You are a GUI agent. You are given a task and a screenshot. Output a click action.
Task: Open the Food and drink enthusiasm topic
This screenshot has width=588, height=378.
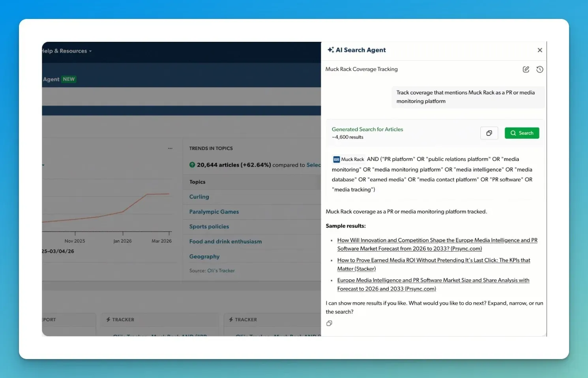[225, 241]
